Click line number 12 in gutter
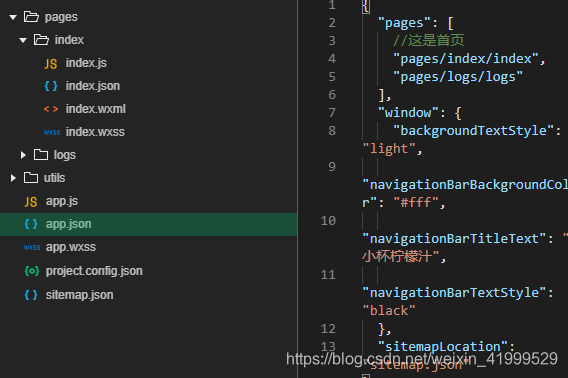The height and width of the screenshot is (378, 568). (328, 329)
